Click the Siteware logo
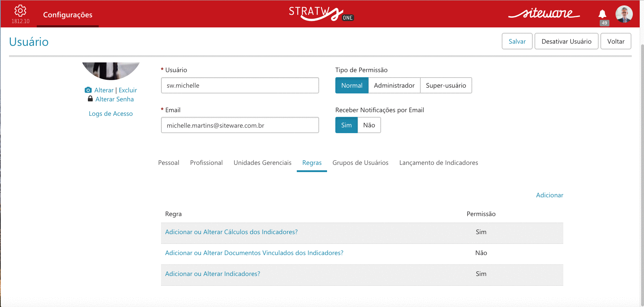Image resolution: width=644 pixels, height=307 pixels. click(x=544, y=13)
